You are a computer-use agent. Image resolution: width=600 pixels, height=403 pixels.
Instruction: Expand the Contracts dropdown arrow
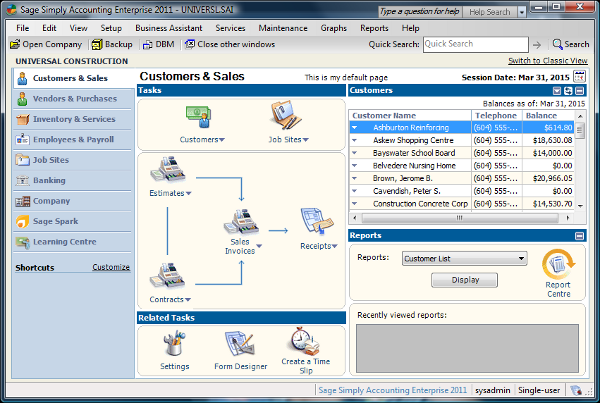click(x=188, y=300)
